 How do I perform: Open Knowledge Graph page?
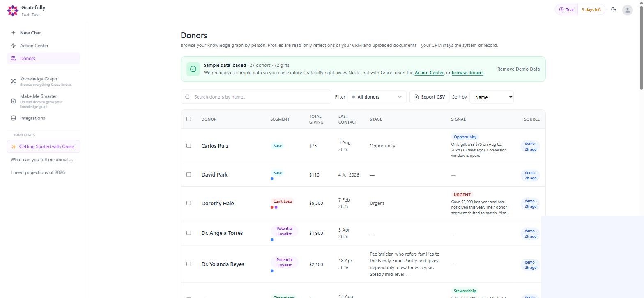pyautogui.click(x=44, y=81)
